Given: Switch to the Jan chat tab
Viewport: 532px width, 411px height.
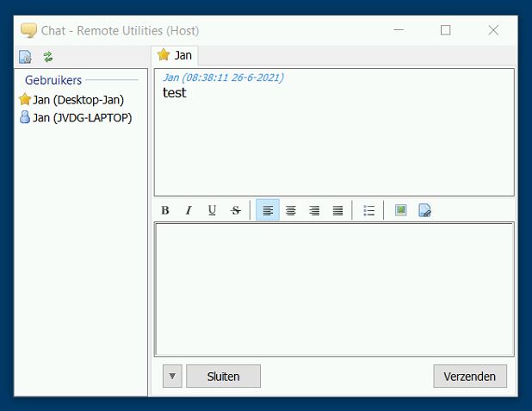Looking at the screenshot, I should [x=175, y=55].
